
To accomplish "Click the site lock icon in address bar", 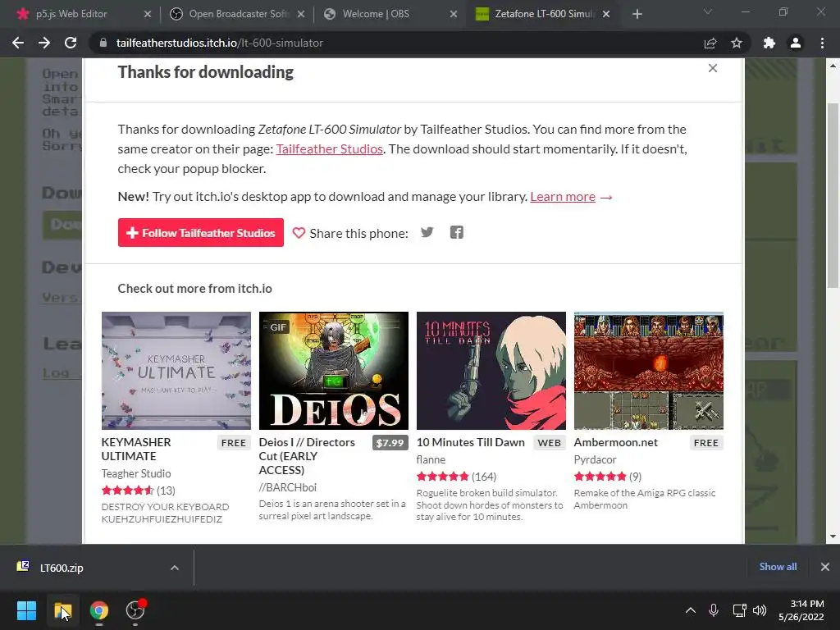I will click(103, 43).
